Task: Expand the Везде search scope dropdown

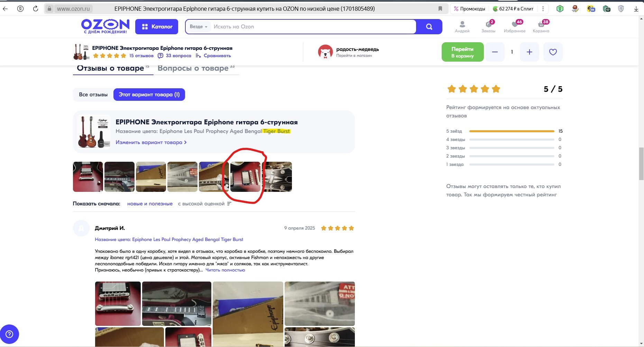Action: 199,27
